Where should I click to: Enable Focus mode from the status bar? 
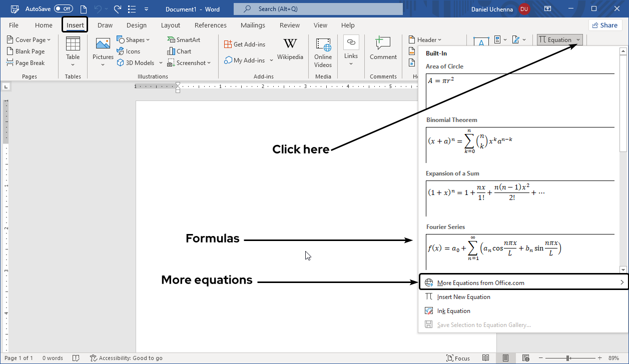tap(458, 358)
